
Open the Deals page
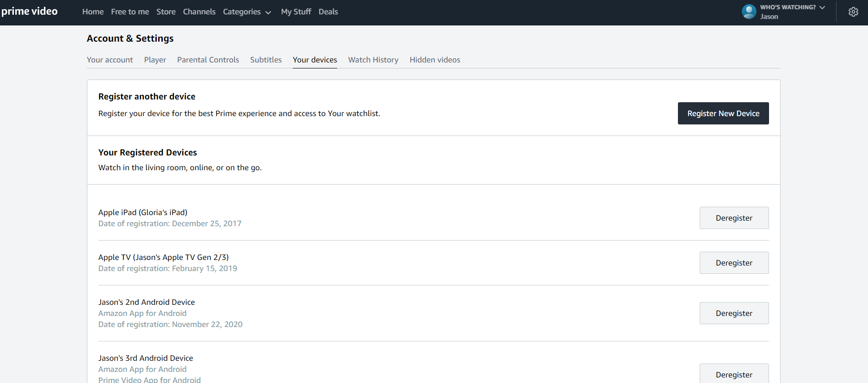(x=328, y=12)
